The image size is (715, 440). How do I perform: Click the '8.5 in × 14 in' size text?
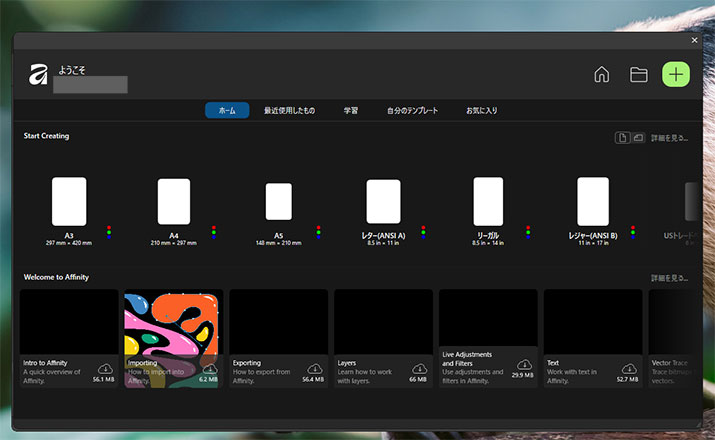(488, 243)
